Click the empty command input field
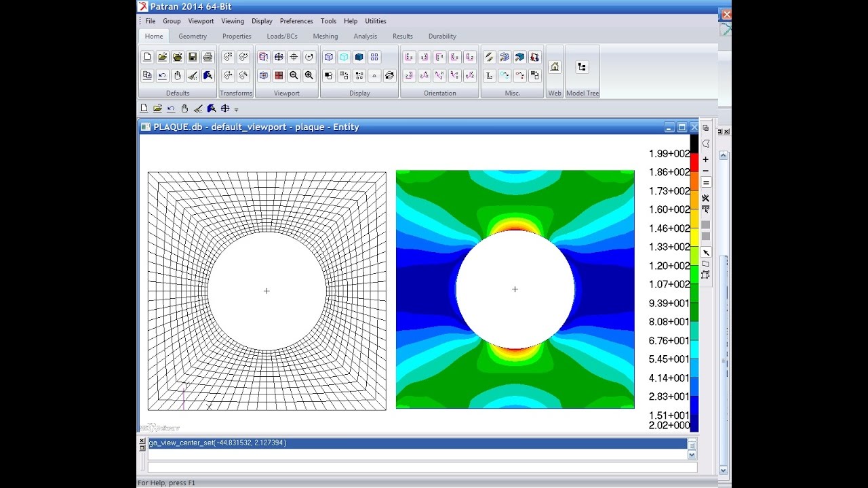868x488 pixels. coord(422,467)
